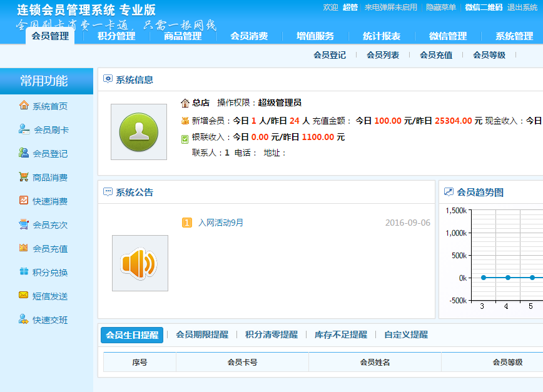Click the trend chart data point above 4
The height and width of the screenshot is (392, 543).
point(508,278)
